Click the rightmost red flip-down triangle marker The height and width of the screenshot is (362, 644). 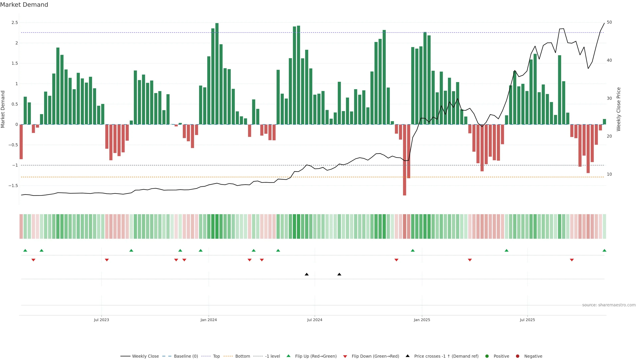tap(572, 260)
